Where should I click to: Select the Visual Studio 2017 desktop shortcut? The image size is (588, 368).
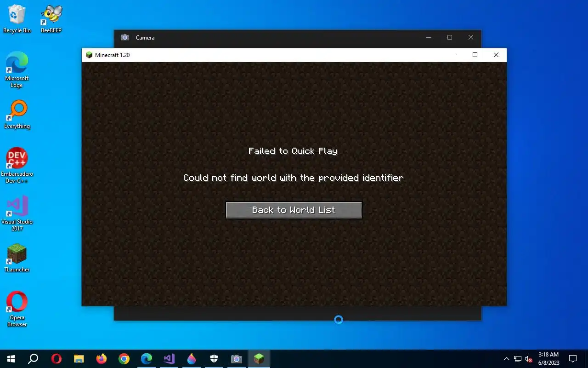pos(17,213)
